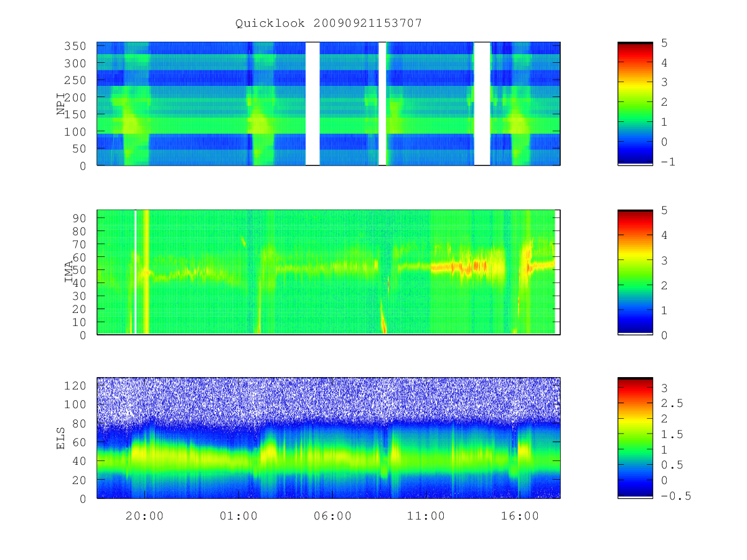This screenshot has width=747, height=560.
Task: Click the NPI panel colorbar
Action: tap(635, 104)
